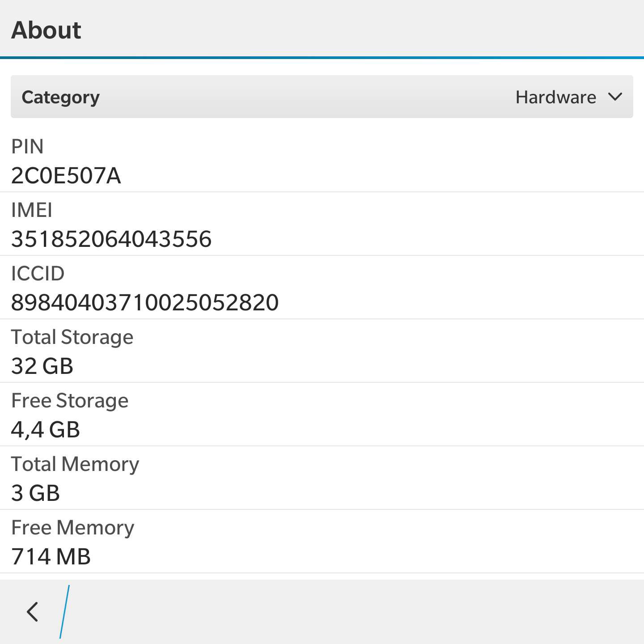Click the Free Memory label
Image resolution: width=644 pixels, height=644 pixels.
coord(72,528)
